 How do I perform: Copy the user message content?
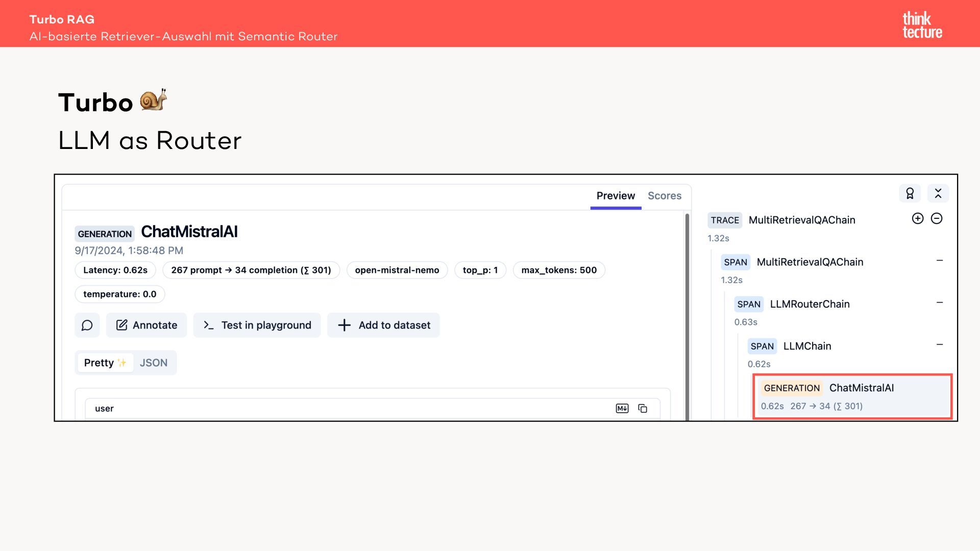pyautogui.click(x=643, y=408)
